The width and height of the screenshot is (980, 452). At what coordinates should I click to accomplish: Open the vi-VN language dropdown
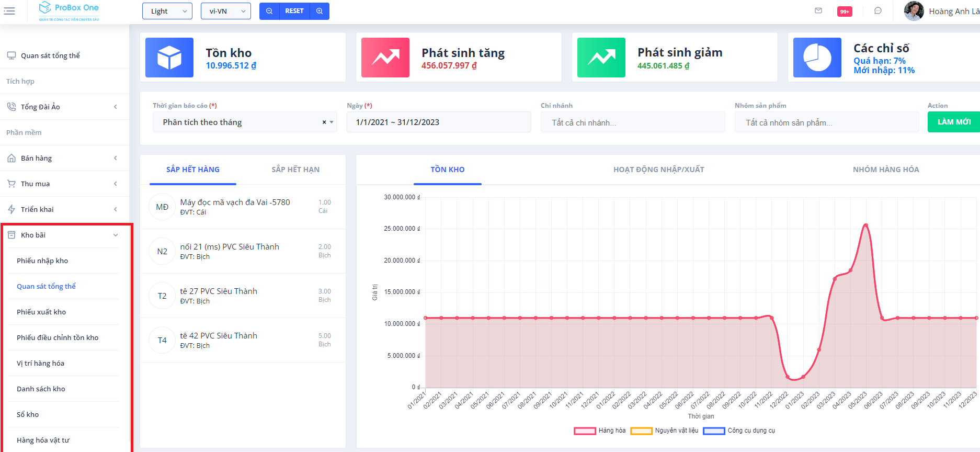(x=226, y=11)
